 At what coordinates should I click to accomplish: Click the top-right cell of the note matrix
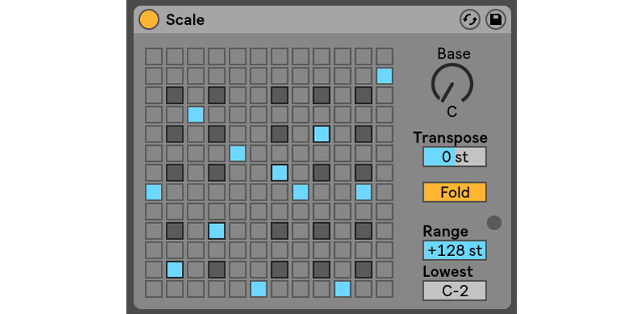(385, 56)
